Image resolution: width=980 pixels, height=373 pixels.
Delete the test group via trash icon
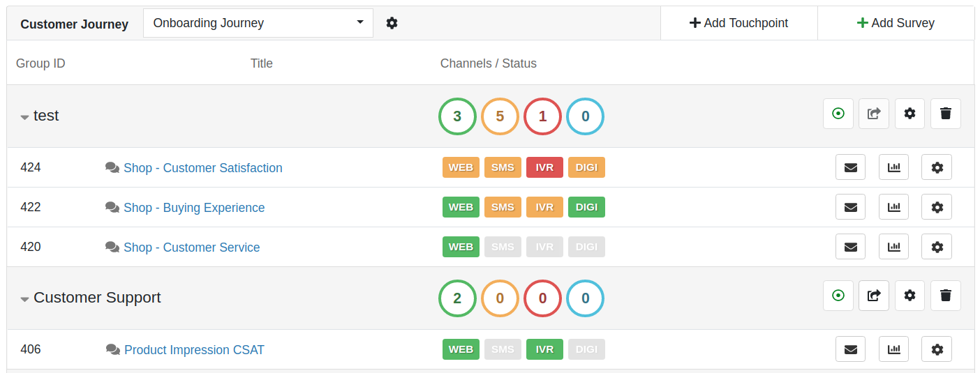tap(946, 114)
